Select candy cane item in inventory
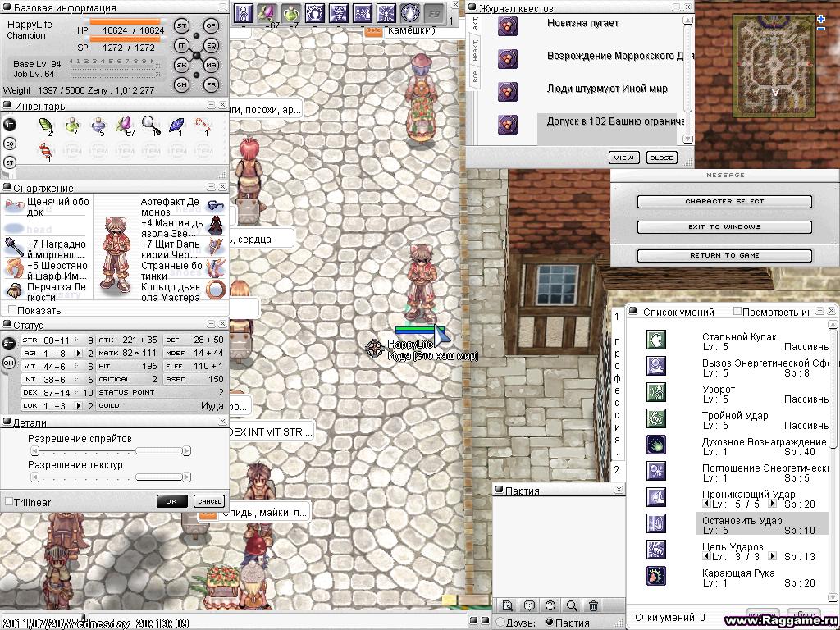Viewport: 840px width, 630px height. pyautogui.click(x=203, y=126)
